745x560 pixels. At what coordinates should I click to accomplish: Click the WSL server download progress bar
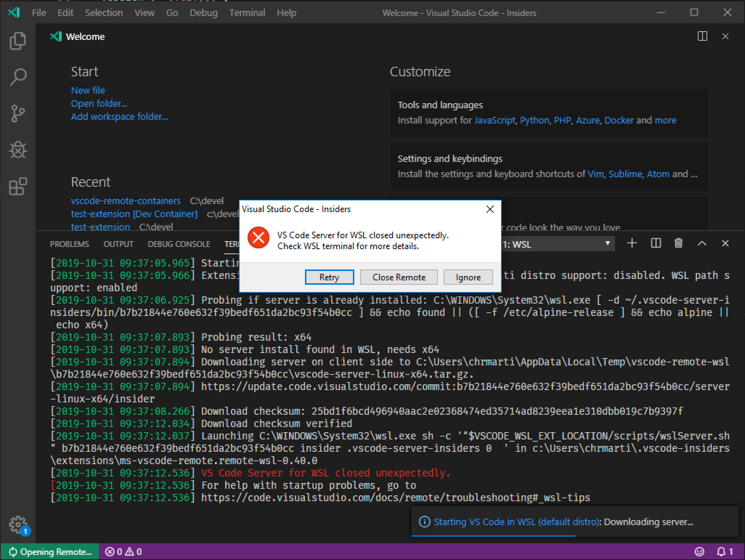(x=493, y=536)
